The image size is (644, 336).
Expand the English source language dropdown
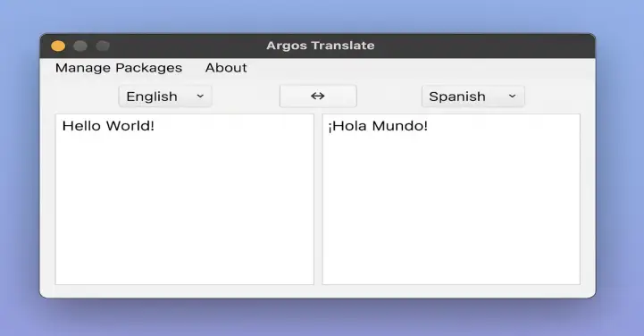click(x=165, y=97)
